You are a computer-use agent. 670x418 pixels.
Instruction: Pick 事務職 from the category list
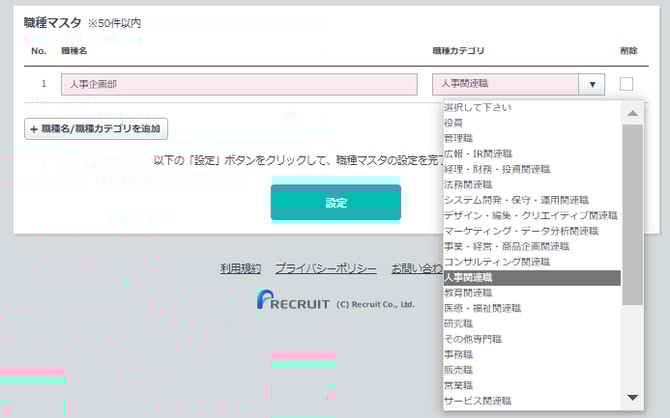tap(532, 354)
